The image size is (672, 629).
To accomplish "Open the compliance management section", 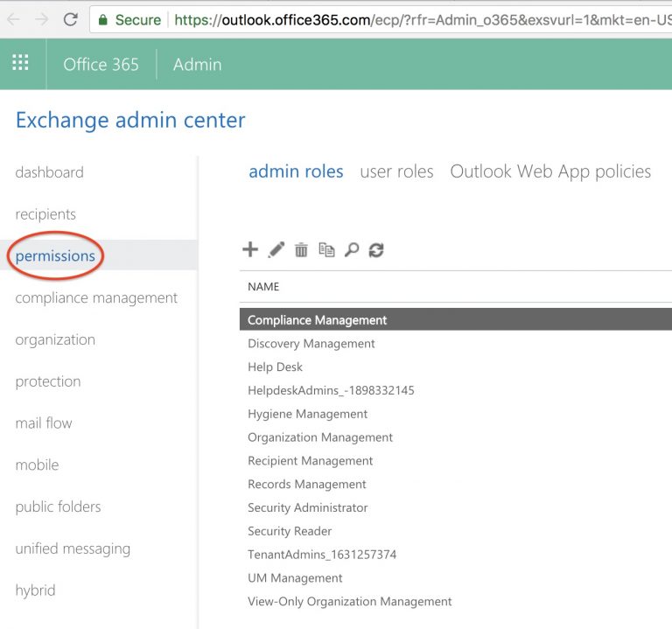I will point(96,297).
